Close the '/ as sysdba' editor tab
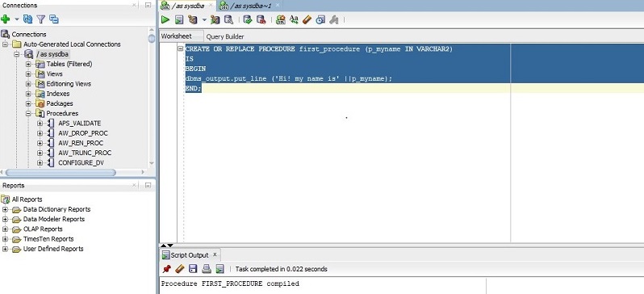The height and width of the screenshot is (294, 644). tap(211, 6)
